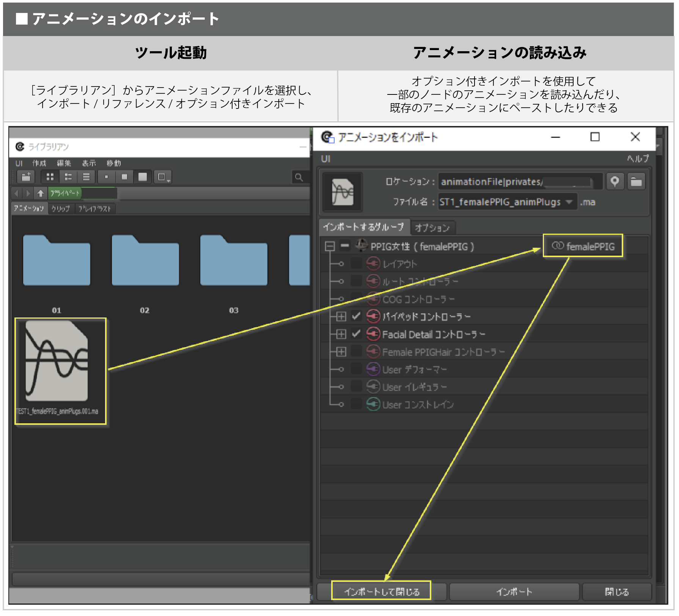The width and height of the screenshot is (679, 616).
Task: Set thumbnails to the largest size
Action: 143,177
